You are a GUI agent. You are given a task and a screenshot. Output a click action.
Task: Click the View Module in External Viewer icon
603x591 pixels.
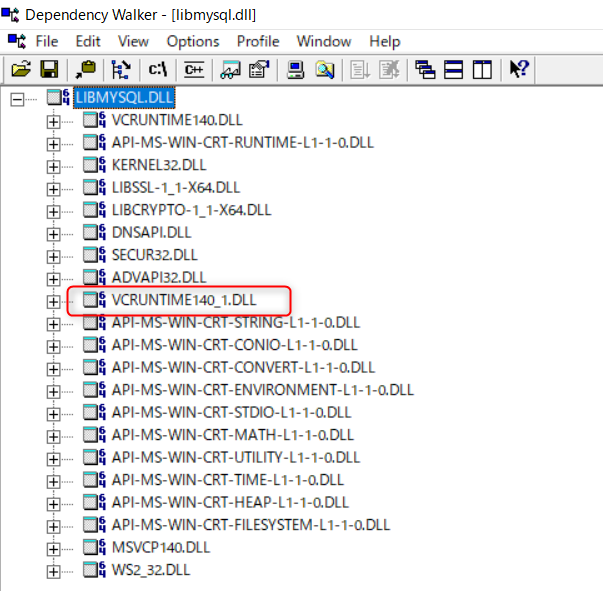point(230,70)
